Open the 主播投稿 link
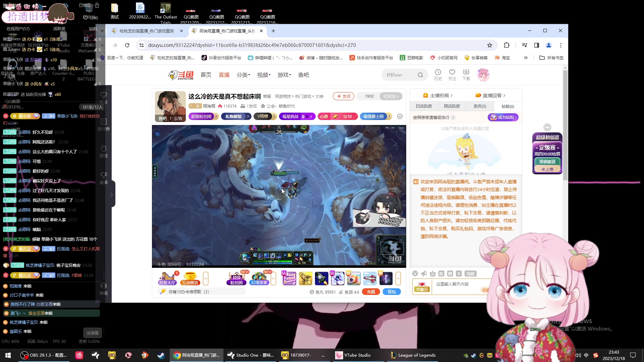The image size is (644, 362). coord(438,96)
